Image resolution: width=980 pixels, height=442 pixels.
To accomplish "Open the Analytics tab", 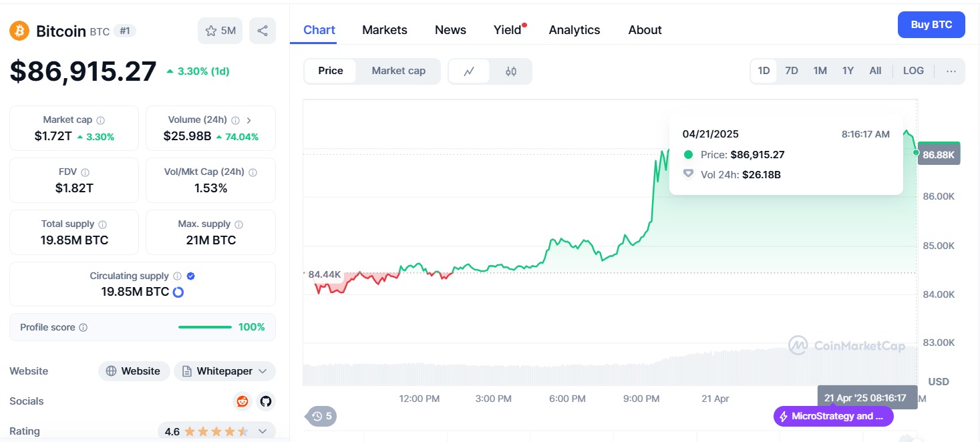I will 574,30.
